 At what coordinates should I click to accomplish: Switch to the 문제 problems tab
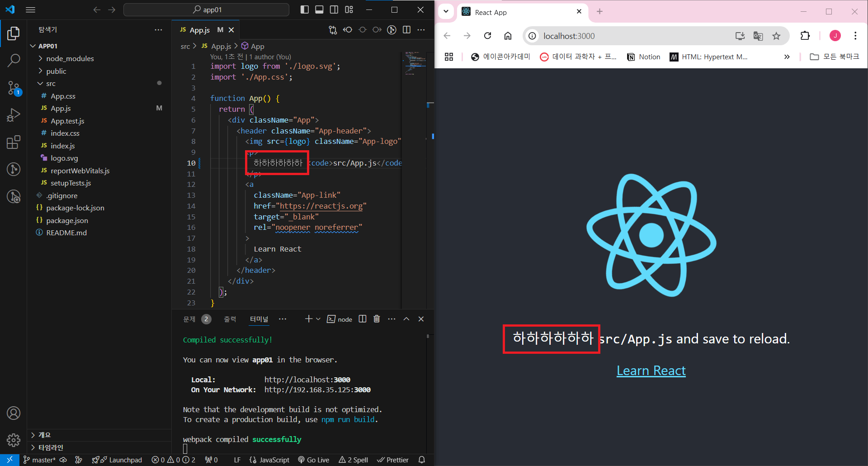[x=189, y=319]
